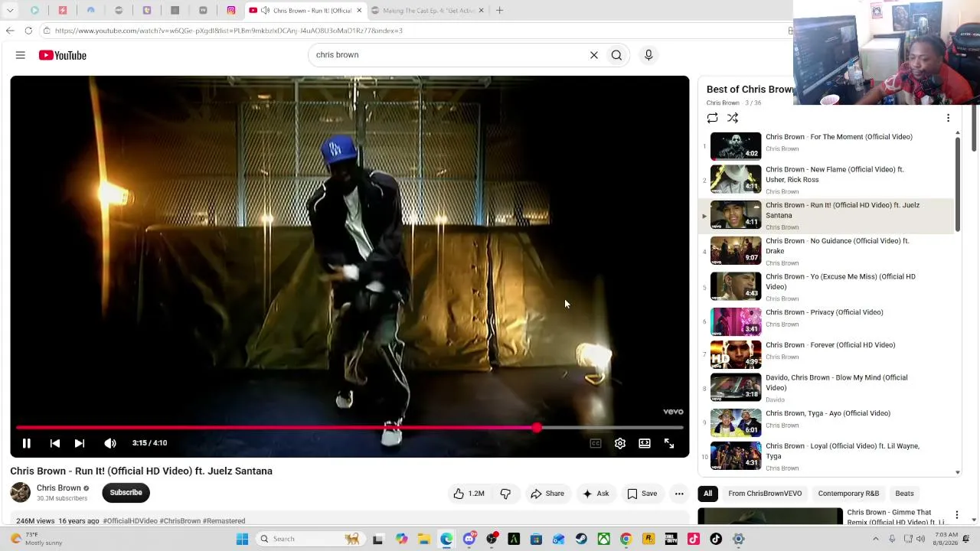
Task: Select Loyal ft. Lil Wayne, Tyga
Action: [827, 456]
